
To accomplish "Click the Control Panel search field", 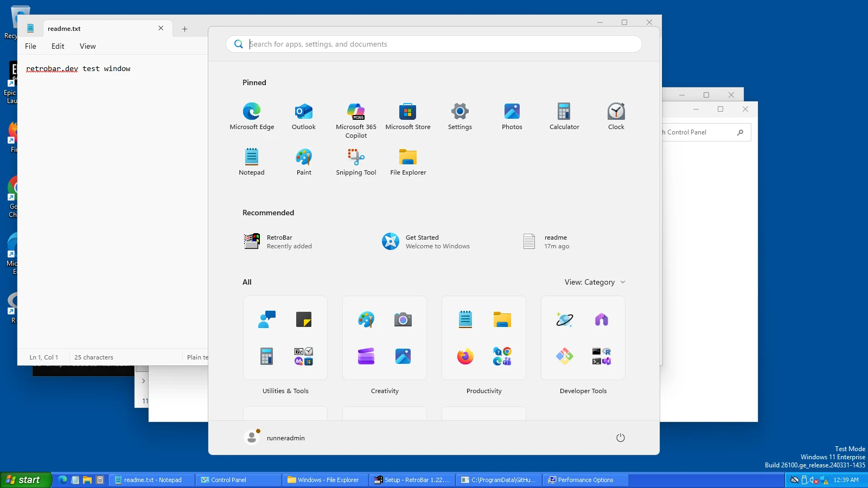I will coord(705,132).
